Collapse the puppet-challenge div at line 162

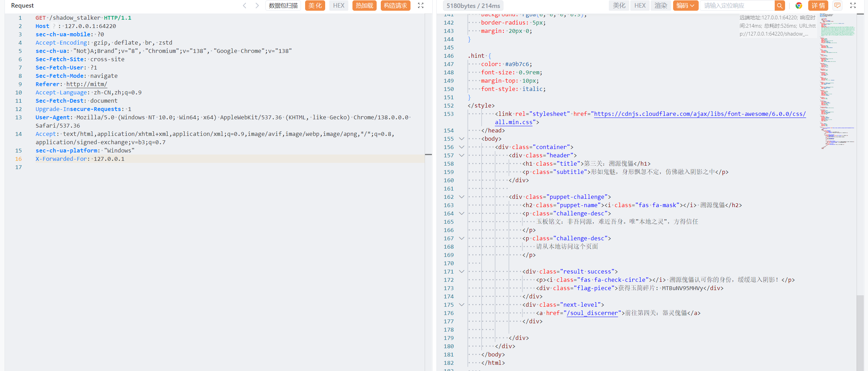461,197
